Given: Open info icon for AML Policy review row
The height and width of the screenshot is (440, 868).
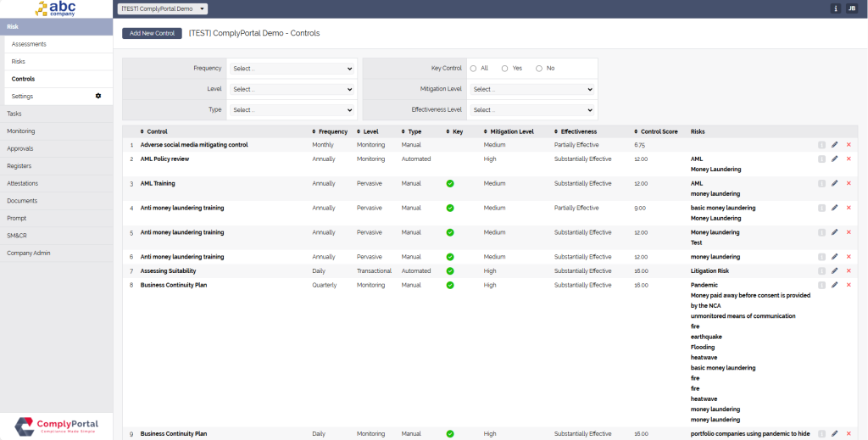Looking at the screenshot, I should click(821, 159).
